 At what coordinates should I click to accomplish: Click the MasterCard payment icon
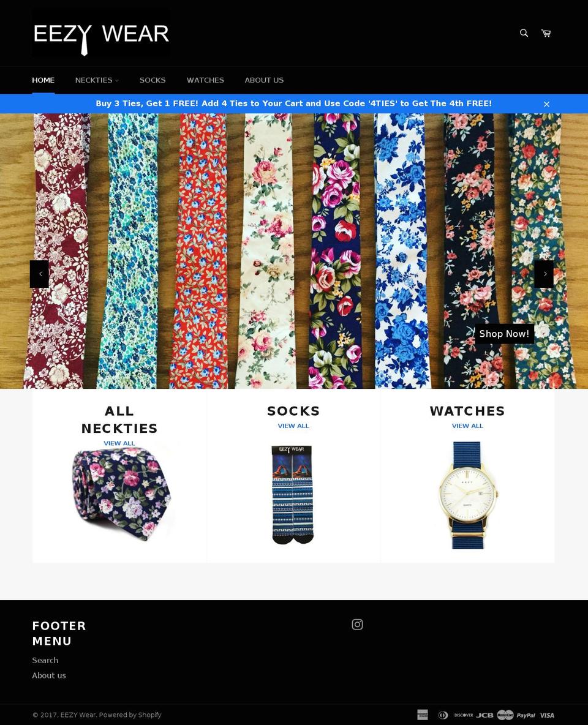coord(505,715)
